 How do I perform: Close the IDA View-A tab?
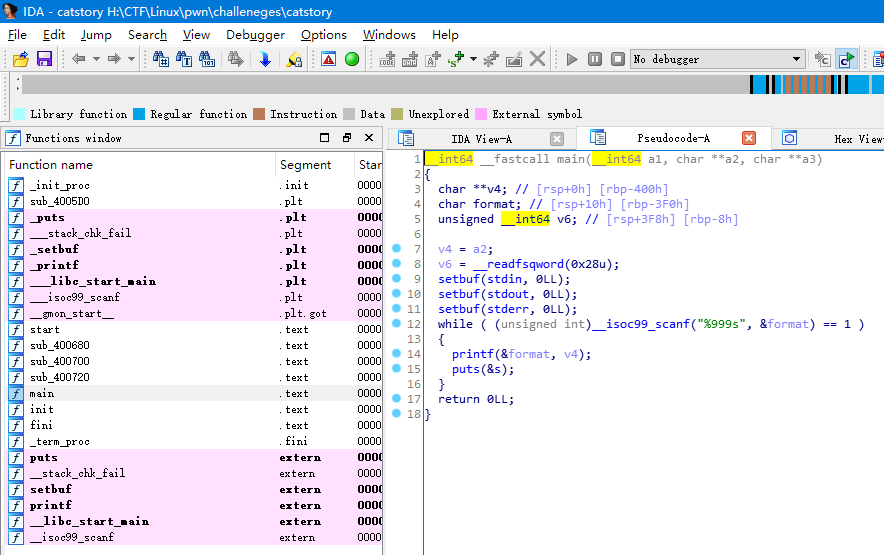(556, 139)
